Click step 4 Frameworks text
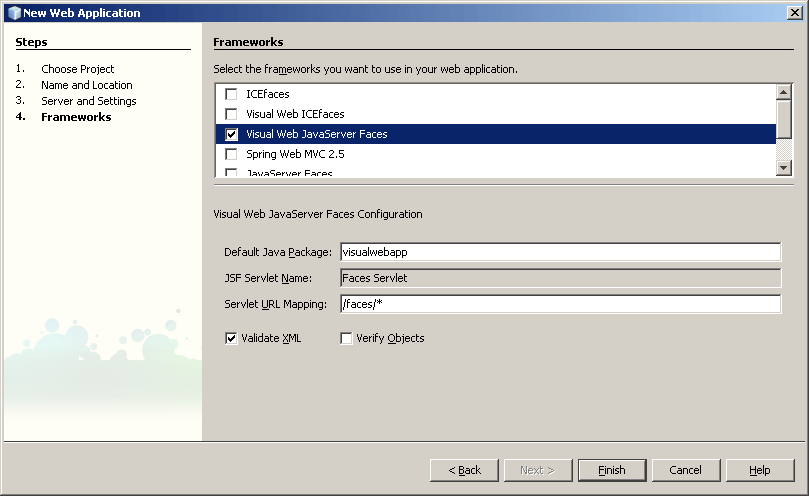809x496 pixels. tap(76, 117)
